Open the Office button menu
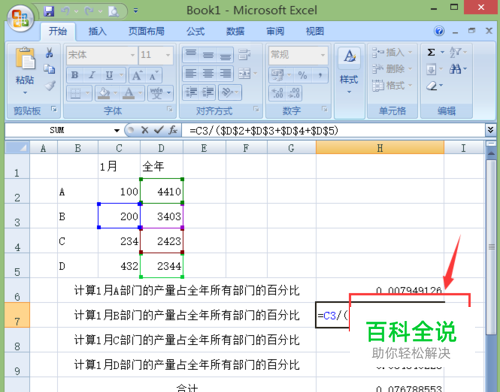This screenshot has width=500, height=392. pyautogui.click(x=20, y=18)
